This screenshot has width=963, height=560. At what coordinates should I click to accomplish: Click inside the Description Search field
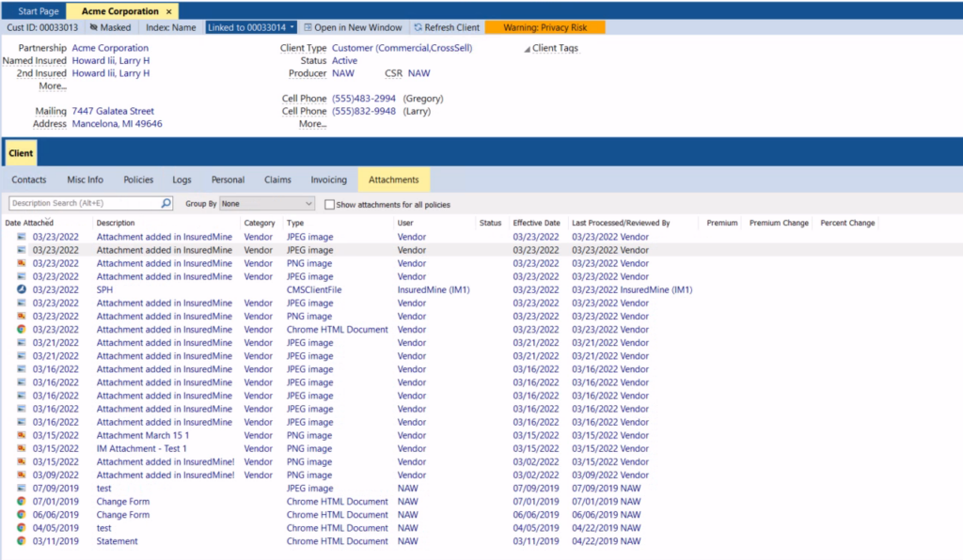(x=80, y=202)
